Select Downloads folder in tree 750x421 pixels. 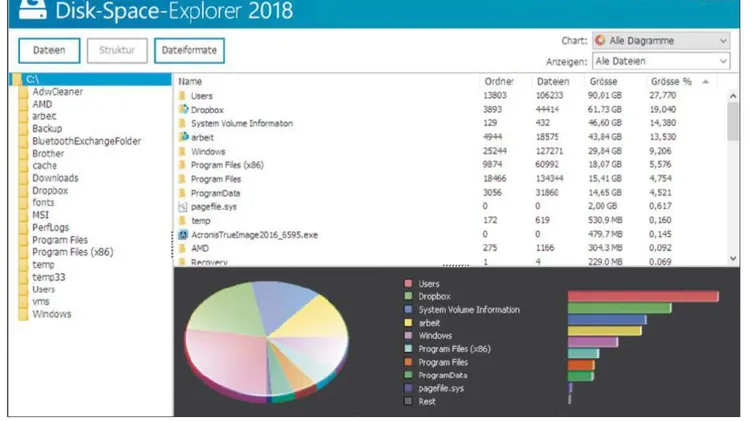(x=55, y=178)
